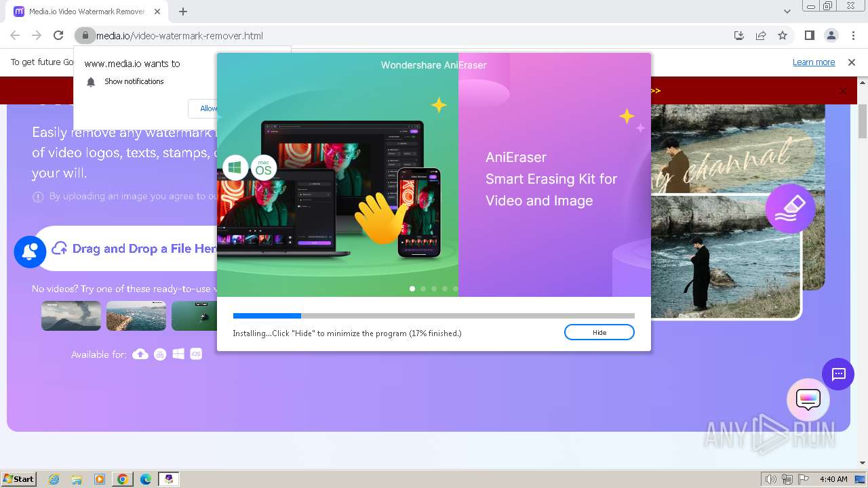This screenshot has height=488, width=868.
Task: Click the cloud upload platform icon
Action: [x=140, y=354]
